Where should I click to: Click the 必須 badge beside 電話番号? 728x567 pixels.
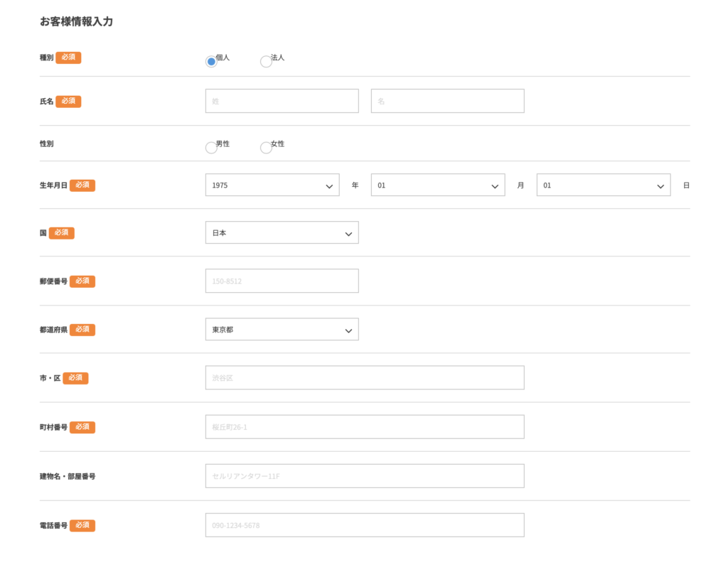(x=82, y=526)
